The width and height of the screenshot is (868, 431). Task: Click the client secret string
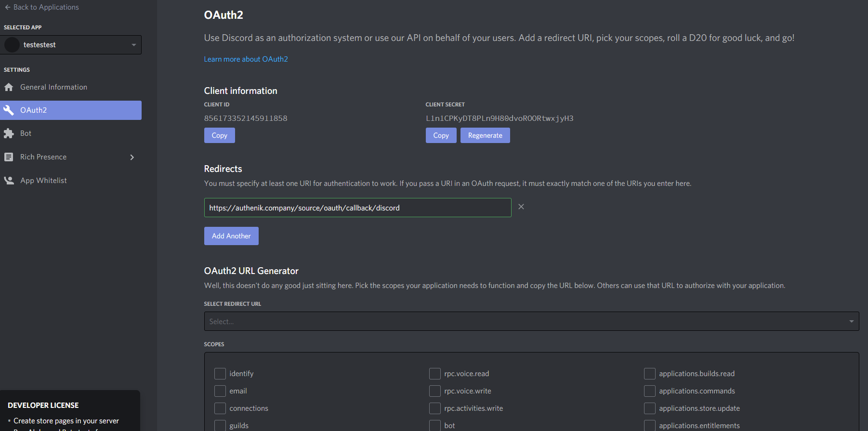[x=500, y=118]
